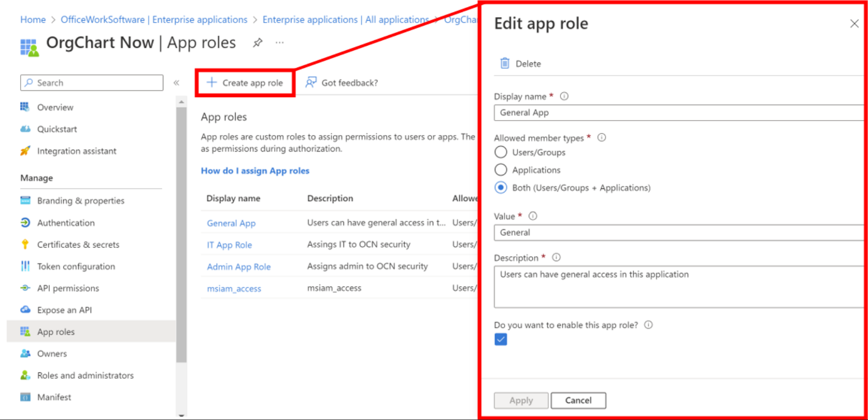Click the Description info icon

(x=556, y=257)
